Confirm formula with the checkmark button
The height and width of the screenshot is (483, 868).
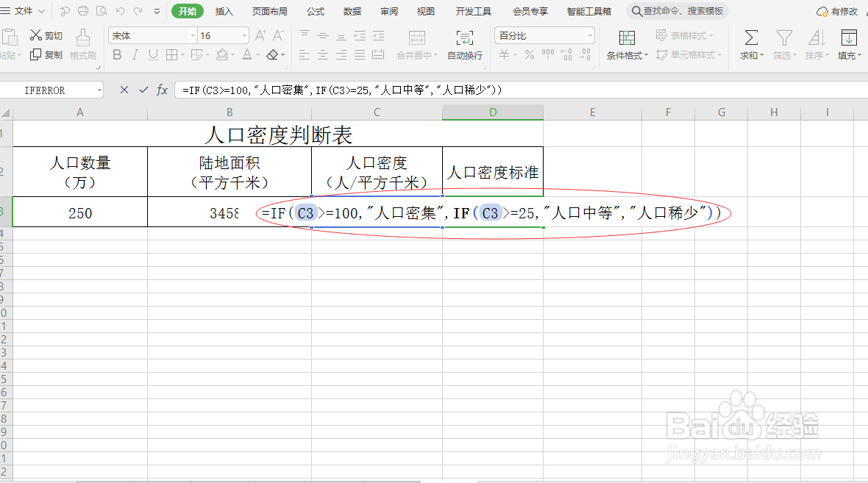click(x=143, y=90)
